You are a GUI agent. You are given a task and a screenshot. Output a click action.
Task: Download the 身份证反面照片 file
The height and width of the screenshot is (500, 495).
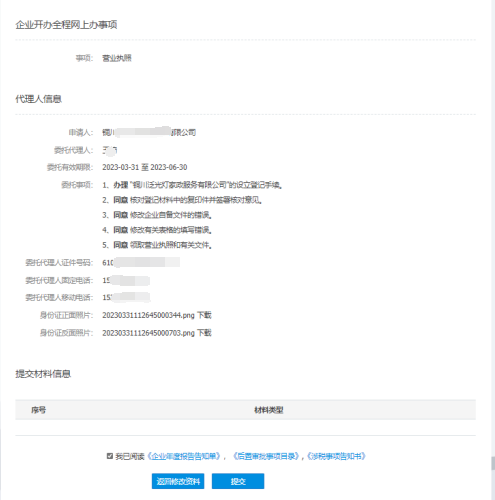[204, 333]
